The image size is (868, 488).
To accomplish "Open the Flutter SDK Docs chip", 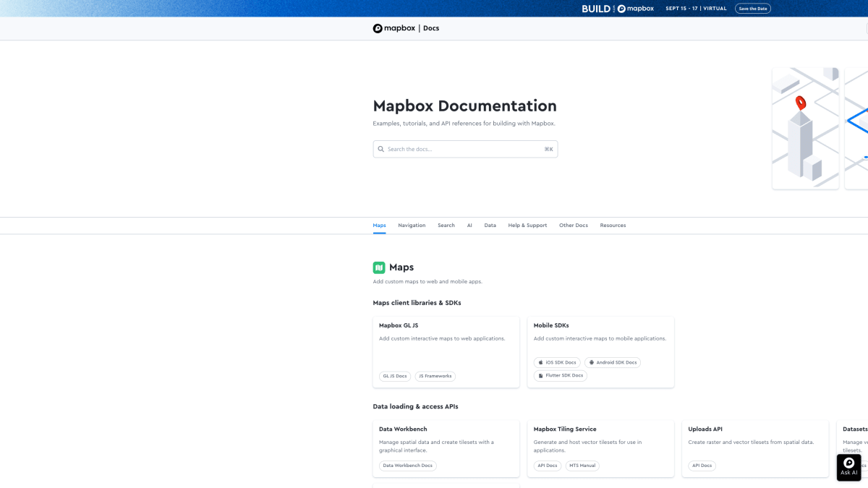I will coord(561,375).
